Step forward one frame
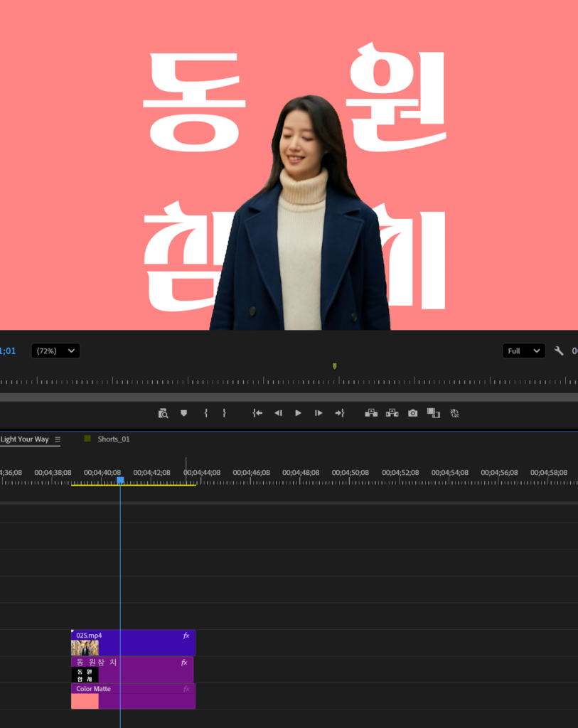 [319, 413]
